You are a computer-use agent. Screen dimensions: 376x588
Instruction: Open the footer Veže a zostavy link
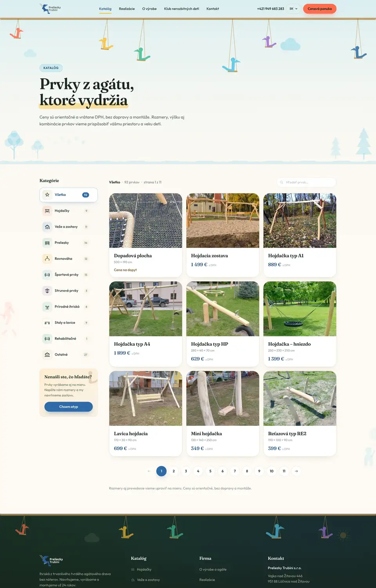(x=148, y=580)
